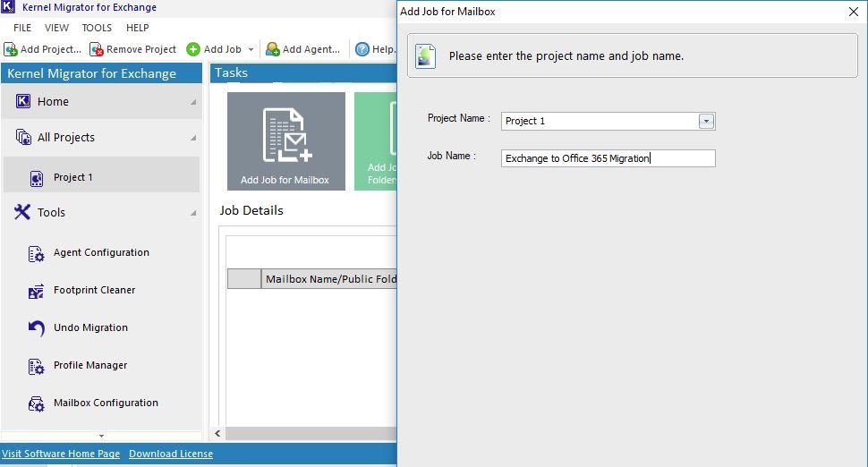Screen dimensions: 868x467
Task: Click the Remove Project toolbar icon
Action: 97,49
